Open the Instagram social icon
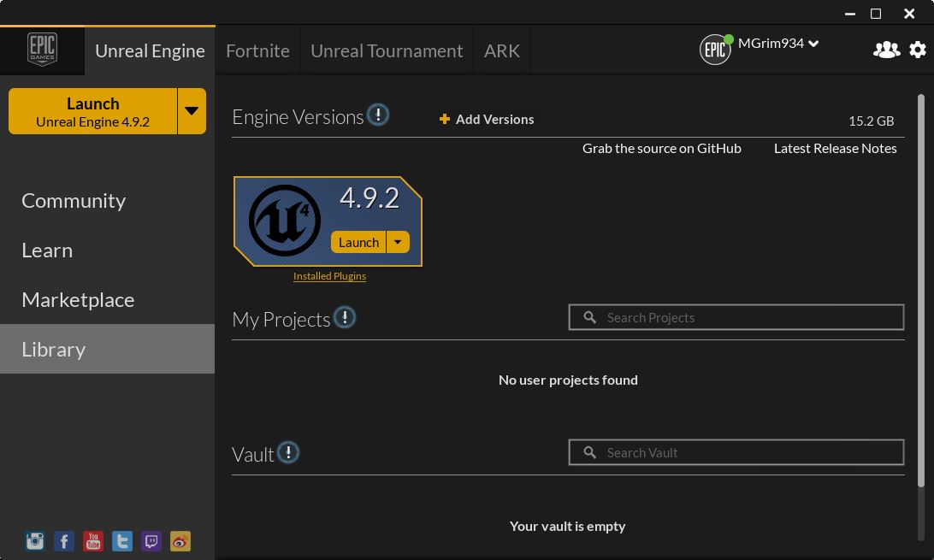Image resolution: width=934 pixels, height=560 pixels. 34,540
